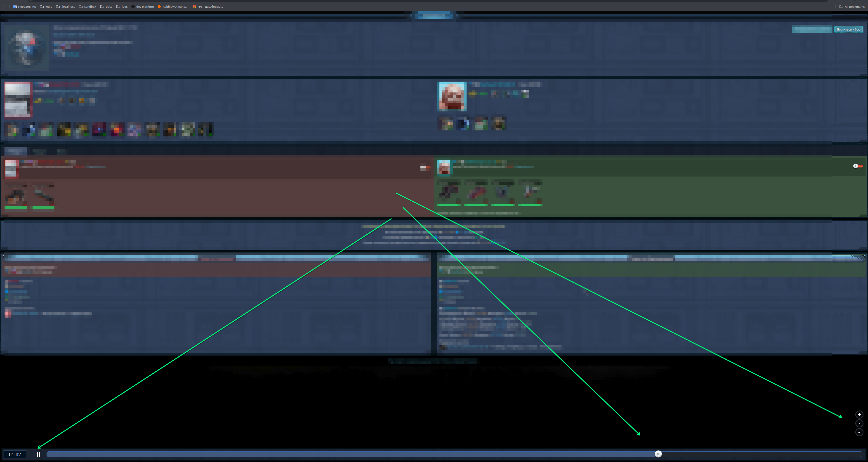
Task: Pause the replay playback
Action: [38, 454]
